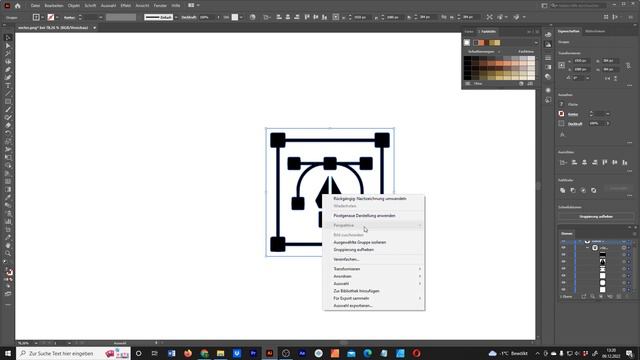Click the Home icon in the top bar
The width and height of the screenshot is (640, 360).
tap(18, 6)
